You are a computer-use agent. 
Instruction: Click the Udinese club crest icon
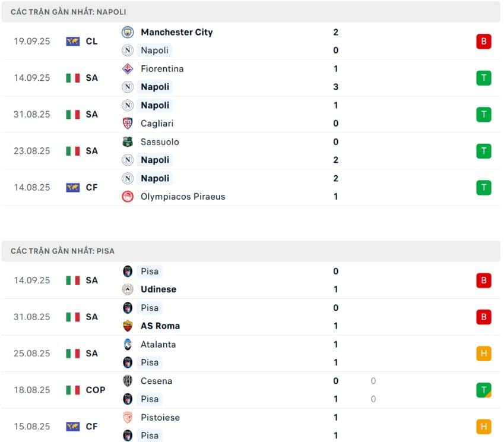pos(128,289)
